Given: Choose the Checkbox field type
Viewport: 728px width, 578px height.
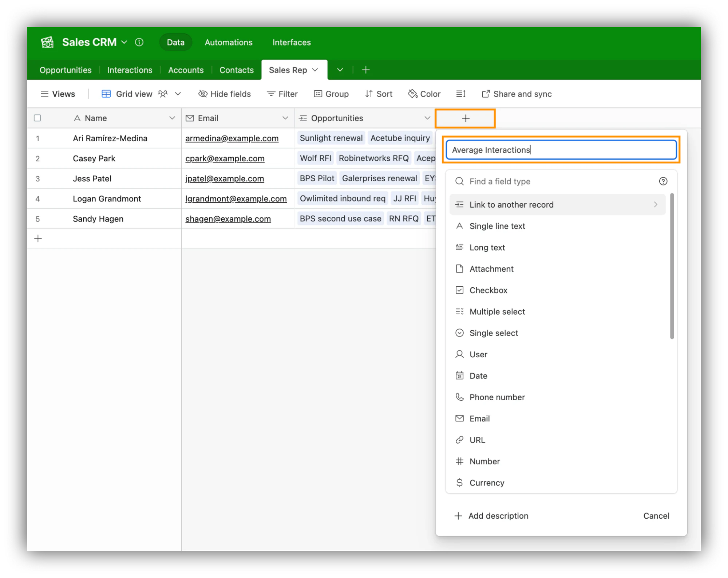Looking at the screenshot, I should (558, 290).
